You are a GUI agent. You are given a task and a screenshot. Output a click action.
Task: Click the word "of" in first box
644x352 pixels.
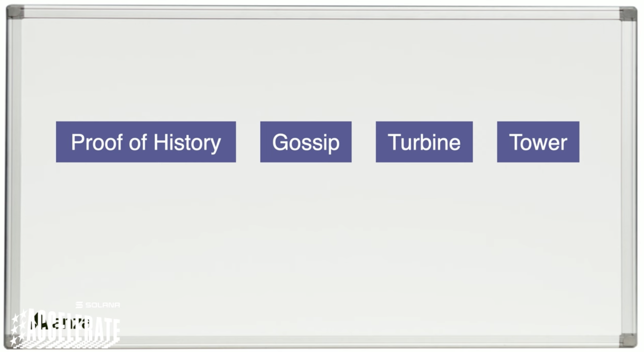point(138,142)
